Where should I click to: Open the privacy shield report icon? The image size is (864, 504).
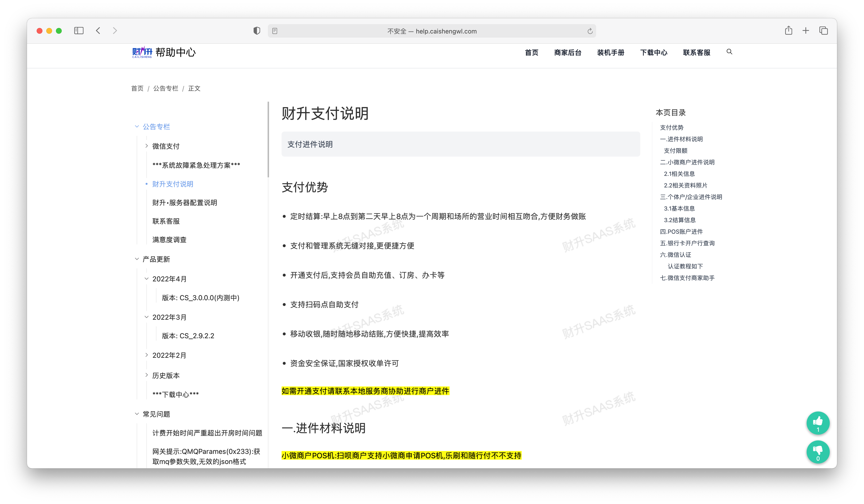[x=256, y=31]
